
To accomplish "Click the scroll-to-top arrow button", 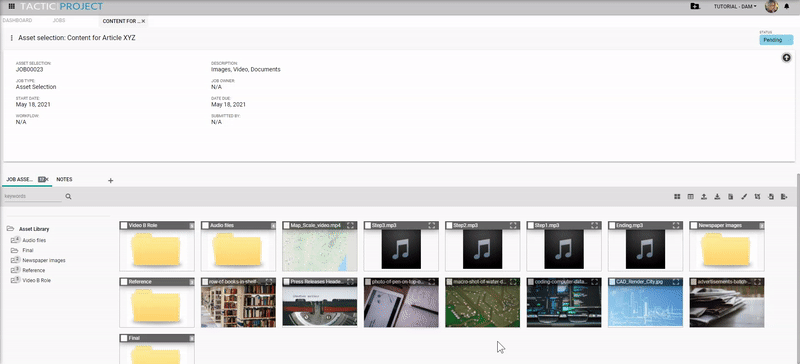I will point(786,58).
